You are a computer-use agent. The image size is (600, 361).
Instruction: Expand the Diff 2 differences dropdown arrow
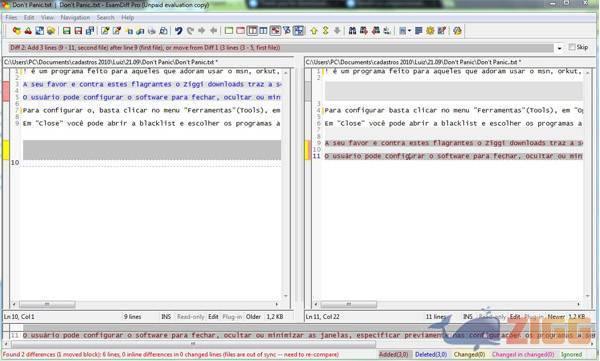coord(559,48)
